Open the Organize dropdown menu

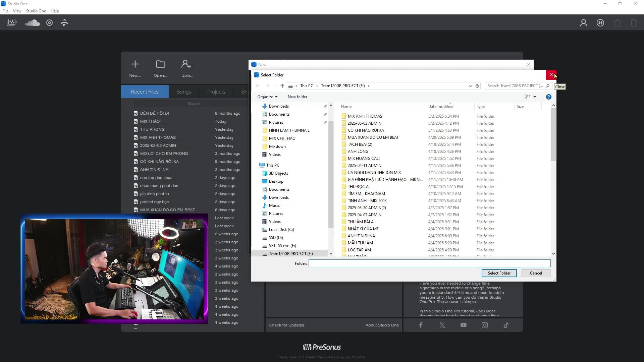267,97
